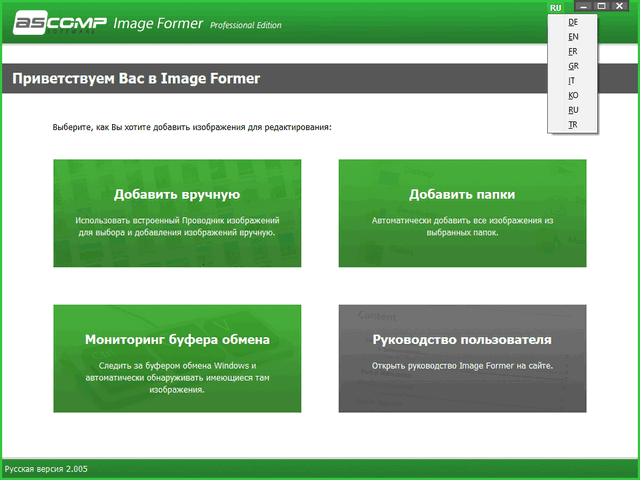Select IT language option
This screenshot has height=480, width=640.
[573, 81]
